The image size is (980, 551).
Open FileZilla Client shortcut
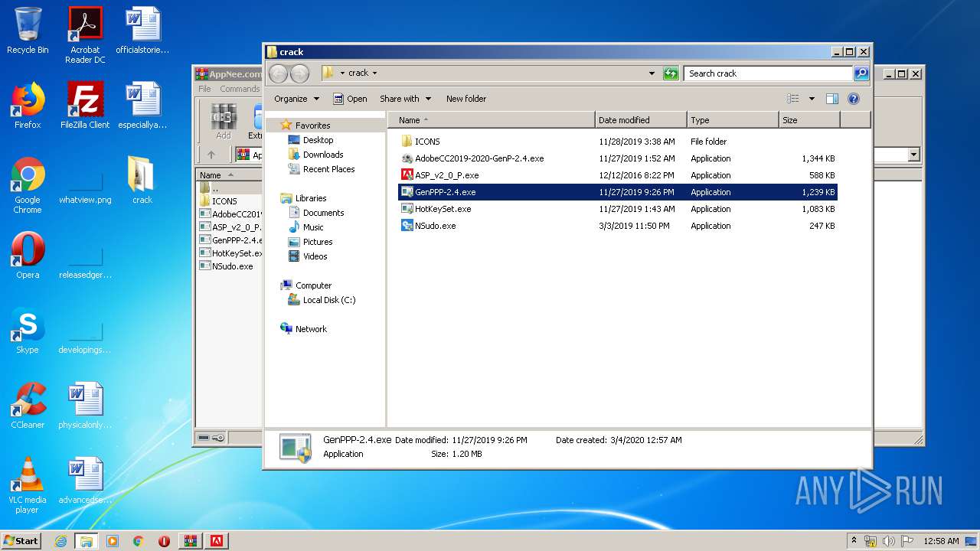point(85,106)
